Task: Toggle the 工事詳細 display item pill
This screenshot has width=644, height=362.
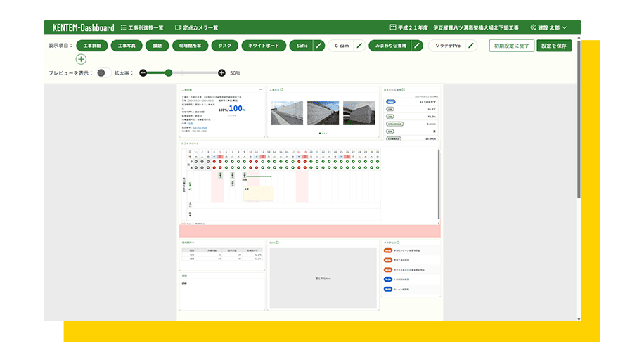Action: coord(92,46)
